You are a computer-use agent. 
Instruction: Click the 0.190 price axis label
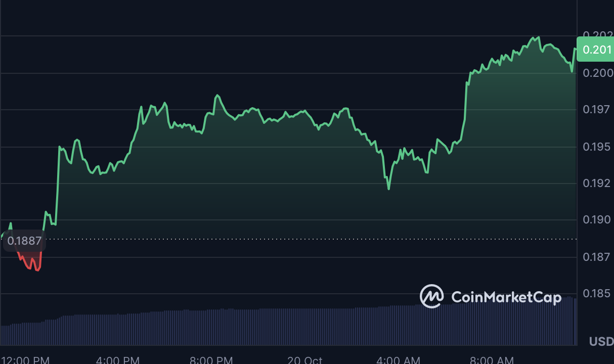pyautogui.click(x=597, y=220)
